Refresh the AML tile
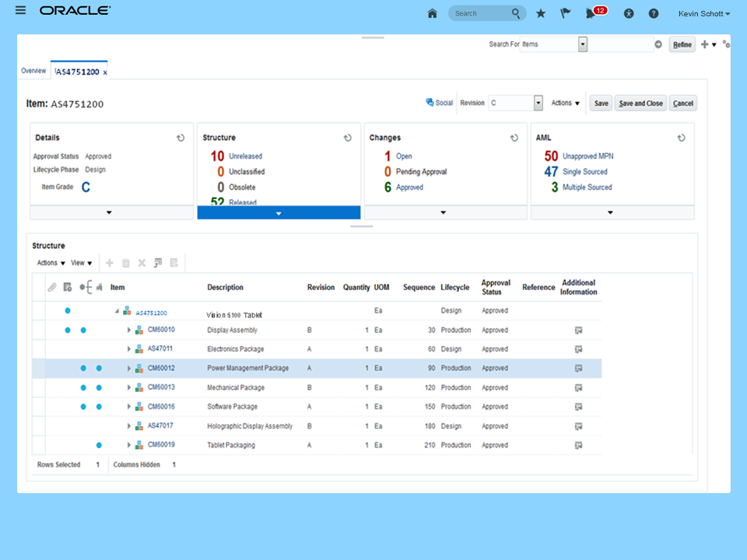This screenshot has height=560, width=747. point(682,138)
